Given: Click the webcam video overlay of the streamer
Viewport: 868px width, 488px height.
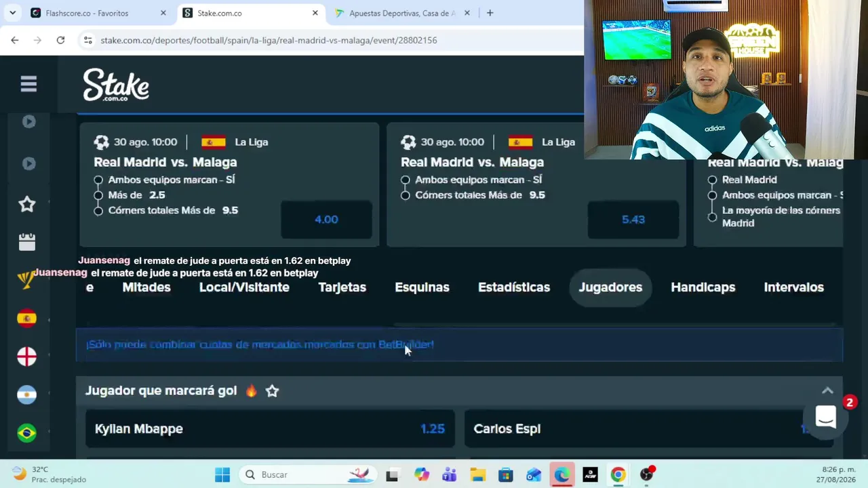Looking at the screenshot, I should tap(726, 79).
